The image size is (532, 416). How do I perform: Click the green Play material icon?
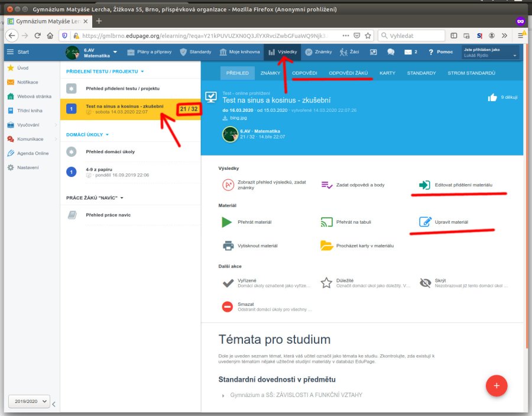coord(227,222)
